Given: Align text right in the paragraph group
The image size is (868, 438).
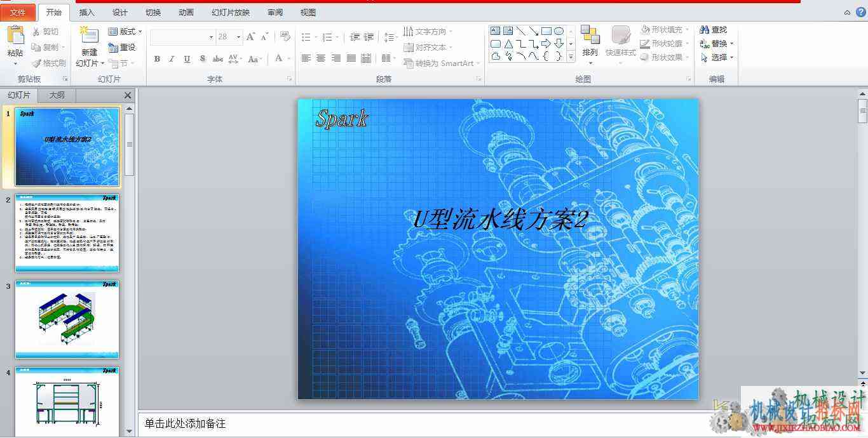Looking at the screenshot, I should [x=336, y=58].
